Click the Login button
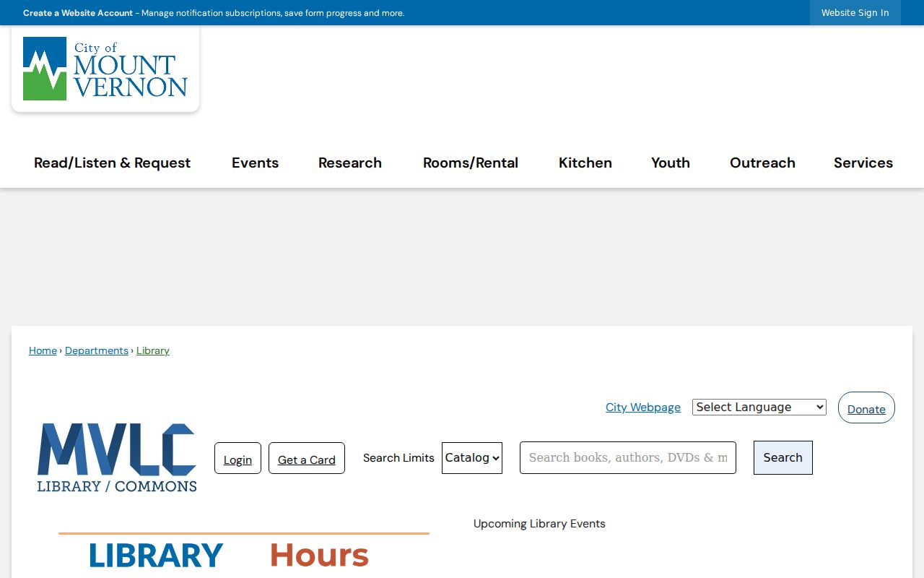The width and height of the screenshot is (924, 578). click(x=237, y=459)
